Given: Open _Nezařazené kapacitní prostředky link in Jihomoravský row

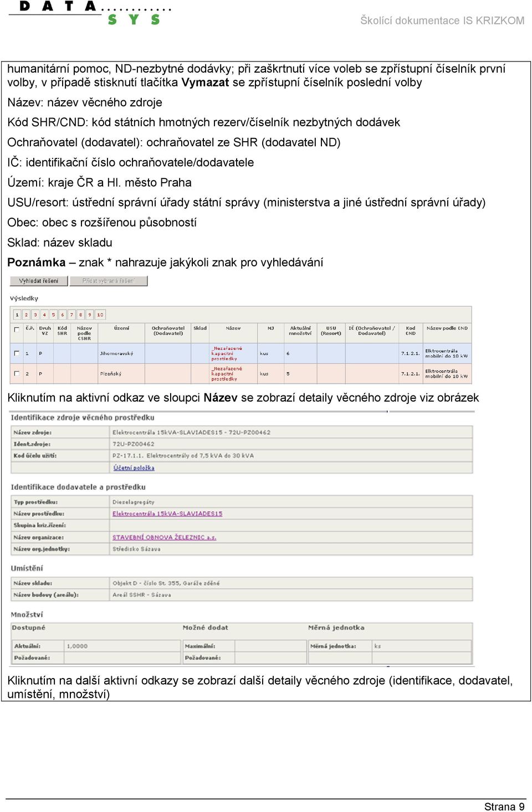Looking at the screenshot, I should pos(227,353).
